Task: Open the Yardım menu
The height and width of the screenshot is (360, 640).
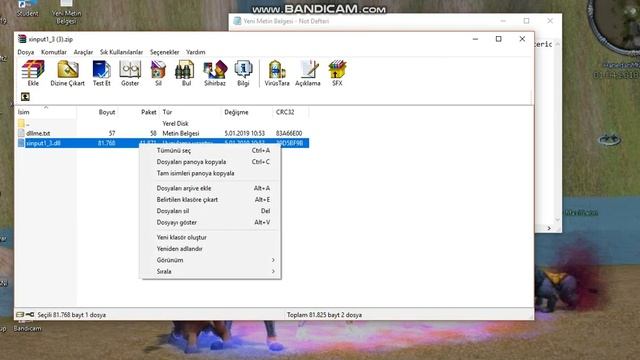Action: pos(196,52)
